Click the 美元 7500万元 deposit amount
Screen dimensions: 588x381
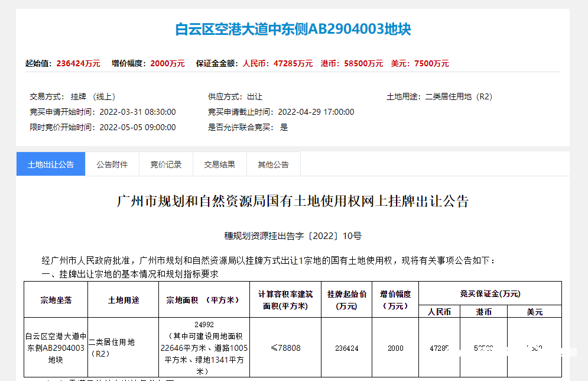[420, 63]
